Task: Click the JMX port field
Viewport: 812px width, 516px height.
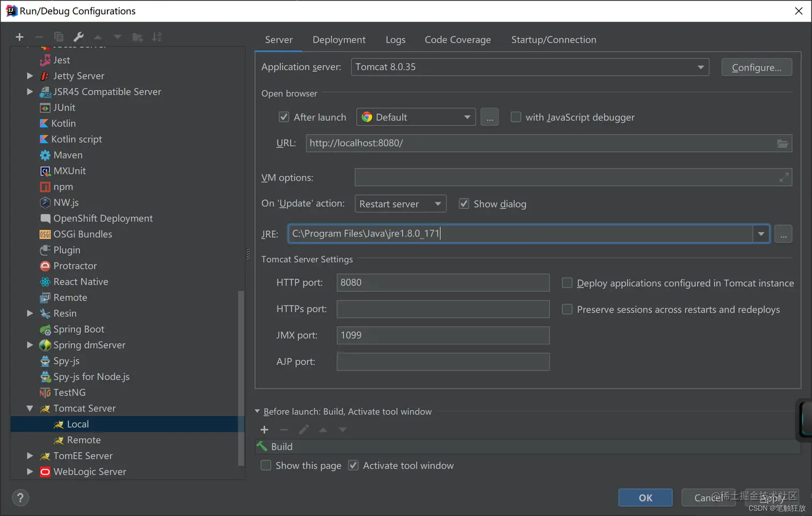Action: 443,335
